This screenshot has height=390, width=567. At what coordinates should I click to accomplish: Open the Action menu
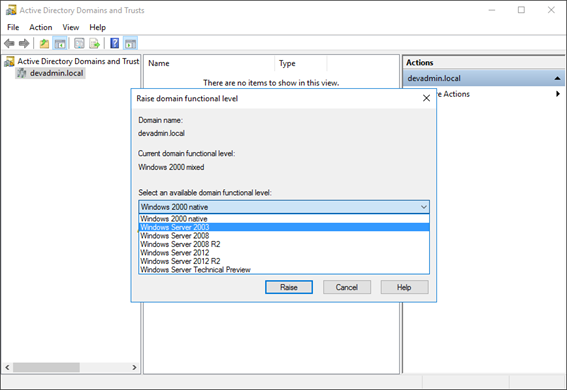pos(40,27)
